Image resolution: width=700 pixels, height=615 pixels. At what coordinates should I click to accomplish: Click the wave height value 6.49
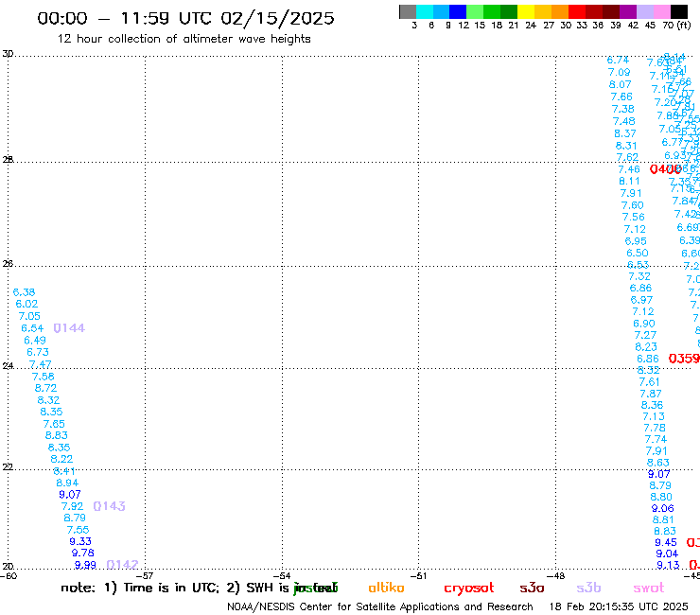[35, 341]
